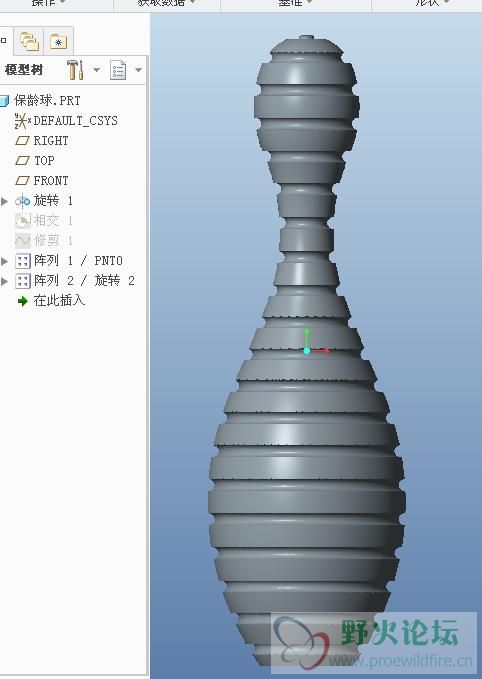Open the favorites tab icon
This screenshot has width=482, height=679.
(58, 42)
